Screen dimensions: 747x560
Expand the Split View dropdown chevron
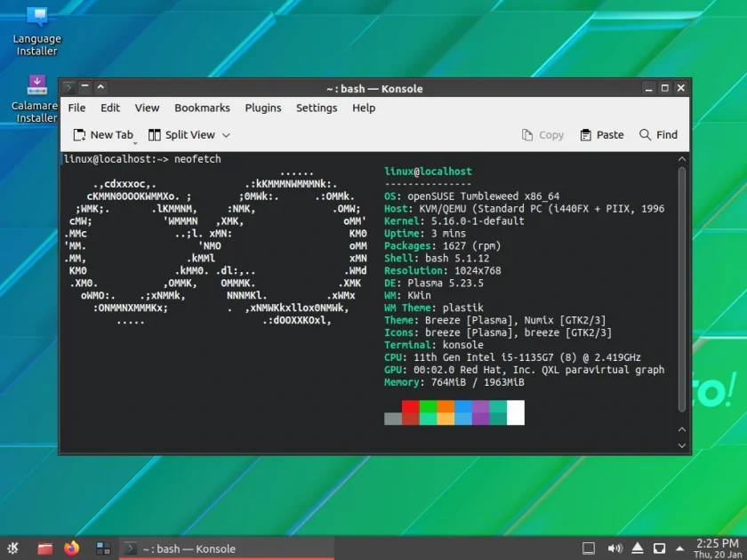(226, 135)
